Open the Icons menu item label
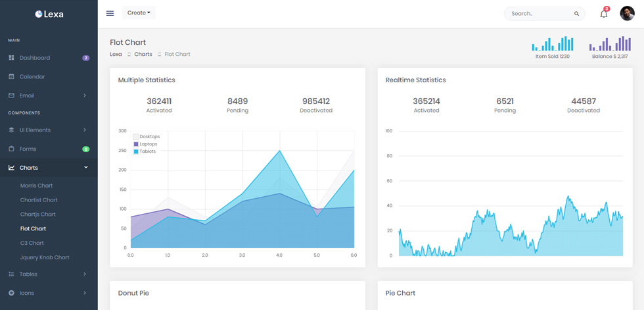644x310 pixels. click(x=27, y=293)
